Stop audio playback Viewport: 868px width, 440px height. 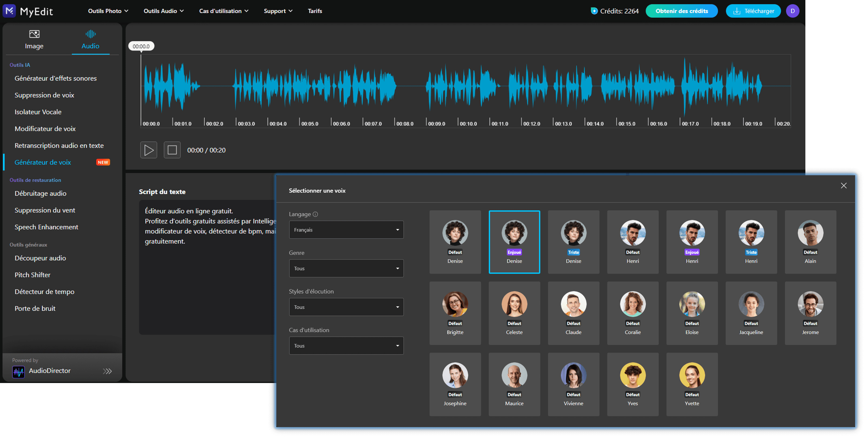point(172,150)
